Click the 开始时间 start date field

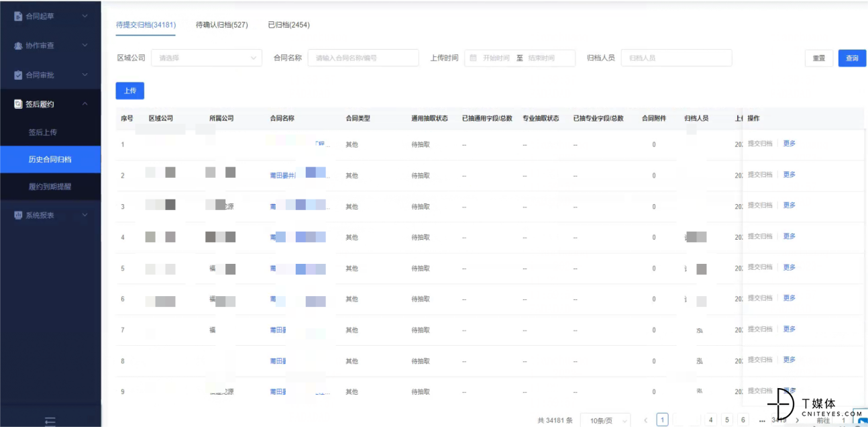(x=496, y=58)
